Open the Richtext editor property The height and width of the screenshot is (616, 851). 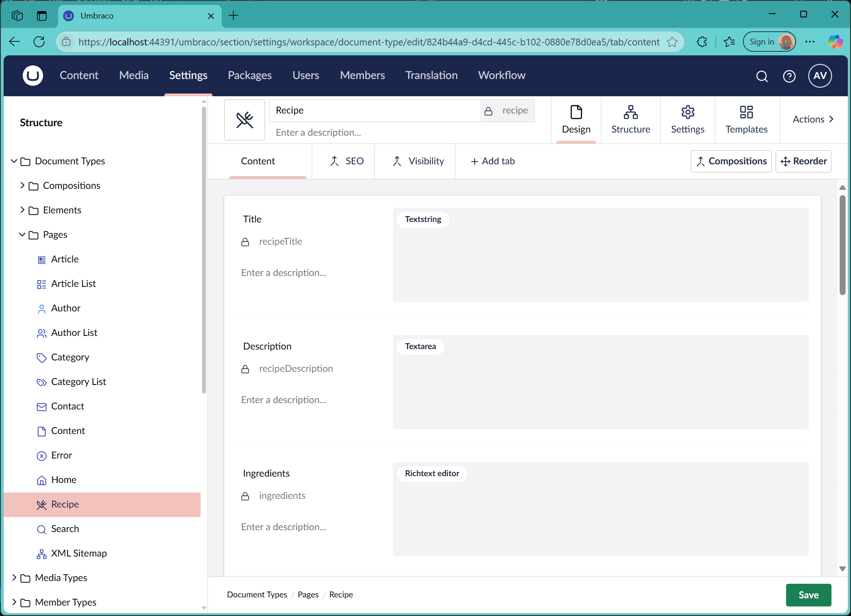point(601,509)
